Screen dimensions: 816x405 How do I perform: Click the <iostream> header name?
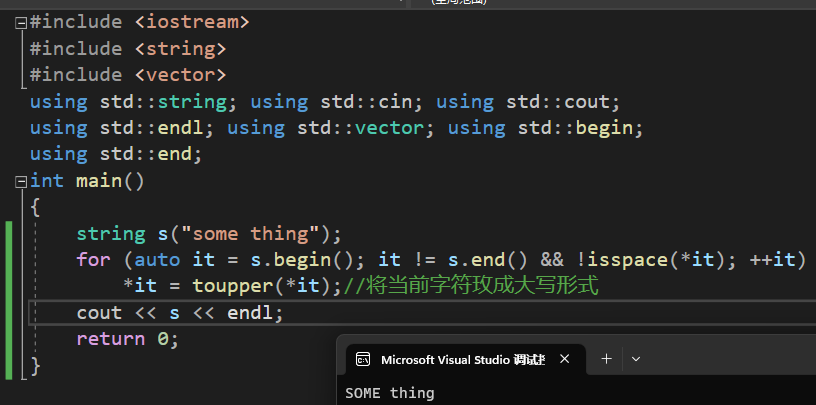pos(191,21)
